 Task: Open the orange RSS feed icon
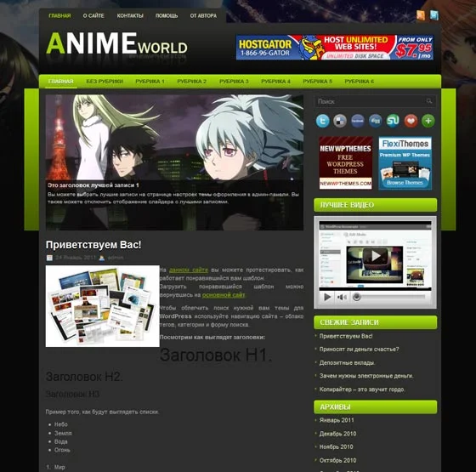pyautogui.click(x=421, y=15)
